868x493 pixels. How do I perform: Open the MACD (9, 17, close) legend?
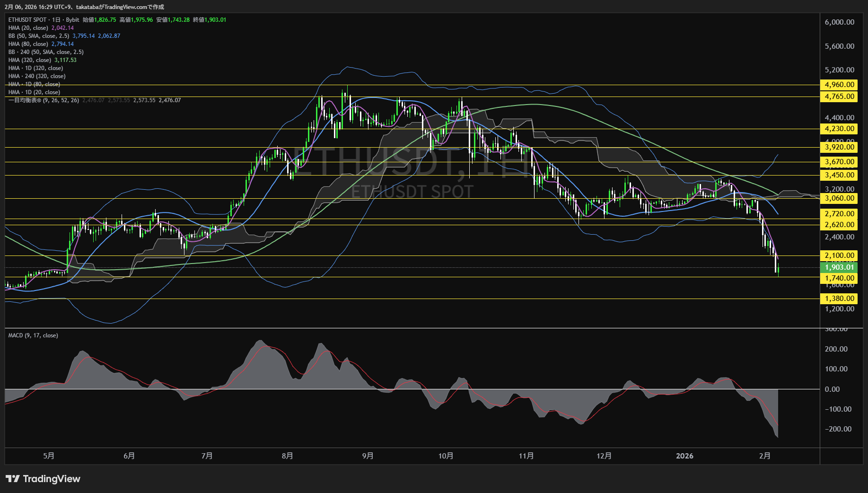click(33, 335)
